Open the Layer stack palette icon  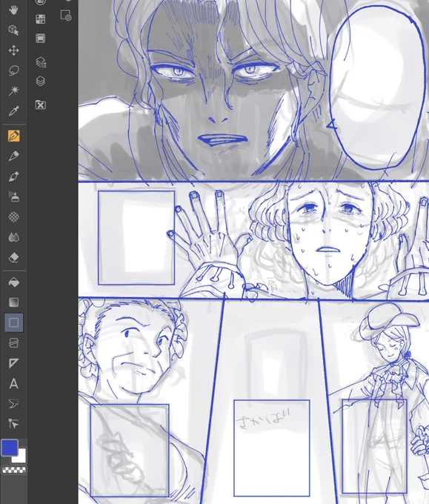pos(41,81)
